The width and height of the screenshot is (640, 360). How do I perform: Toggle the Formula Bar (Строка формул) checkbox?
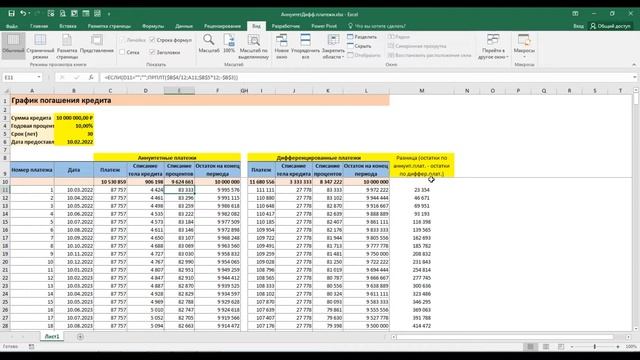[x=152, y=40]
